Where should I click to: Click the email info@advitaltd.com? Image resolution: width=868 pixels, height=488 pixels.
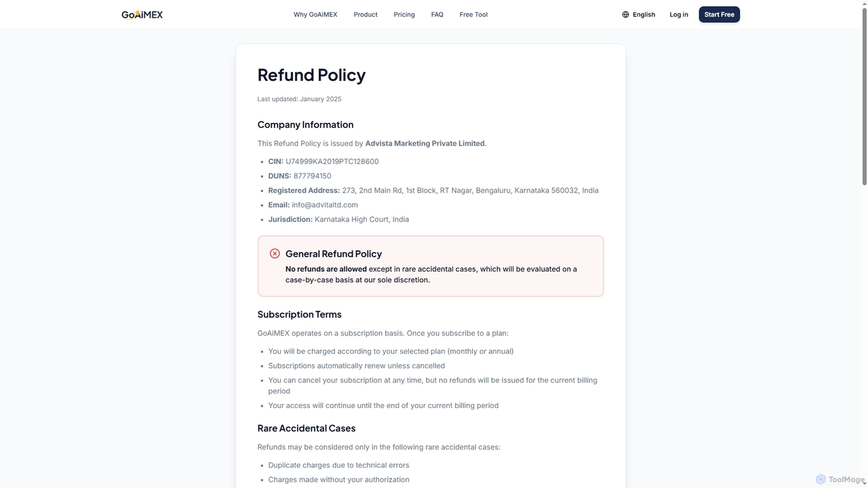point(325,205)
